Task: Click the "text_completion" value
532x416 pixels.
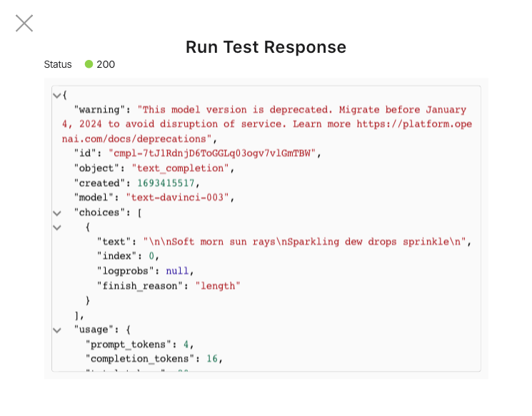Action: pos(180,168)
